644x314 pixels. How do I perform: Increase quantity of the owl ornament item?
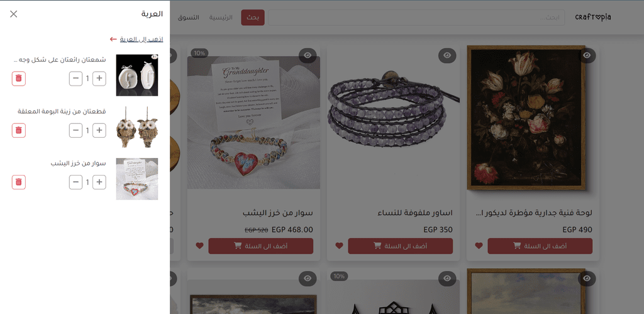coord(99,130)
